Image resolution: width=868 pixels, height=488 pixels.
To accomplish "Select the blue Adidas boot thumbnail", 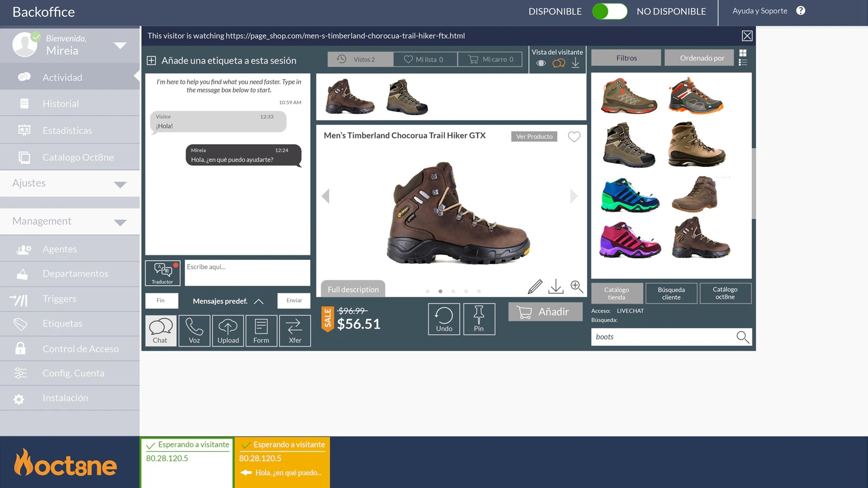I will point(630,194).
